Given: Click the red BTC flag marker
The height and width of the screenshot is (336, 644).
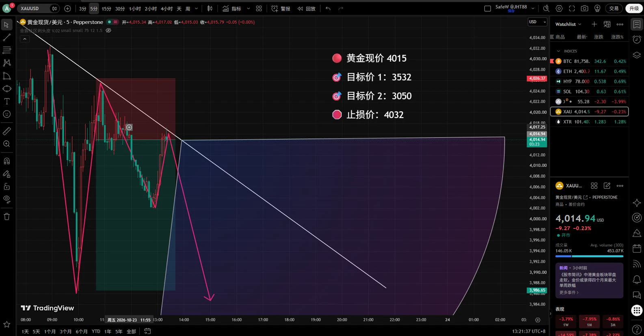Looking at the screenshot, I should [552, 61].
